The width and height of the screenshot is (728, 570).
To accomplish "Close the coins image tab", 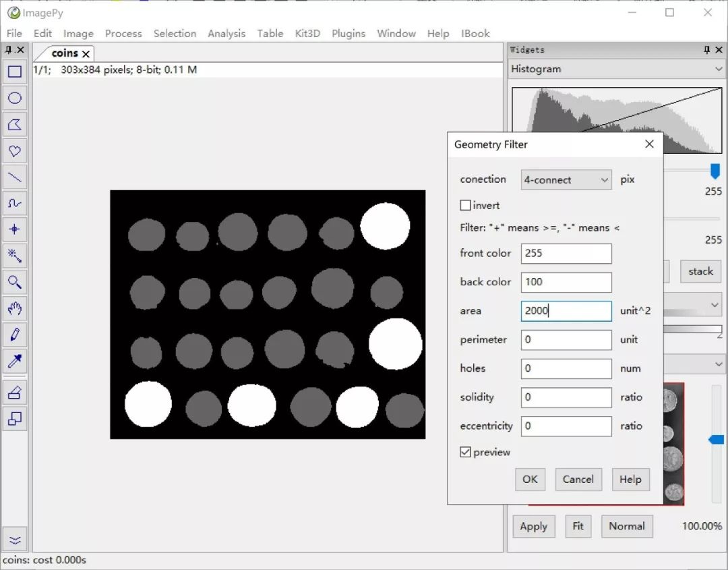I will click(86, 54).
